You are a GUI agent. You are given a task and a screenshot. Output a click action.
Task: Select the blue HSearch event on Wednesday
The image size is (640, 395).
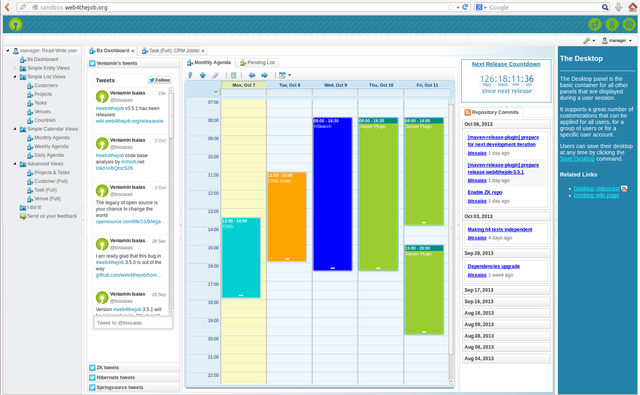point(333,194)
